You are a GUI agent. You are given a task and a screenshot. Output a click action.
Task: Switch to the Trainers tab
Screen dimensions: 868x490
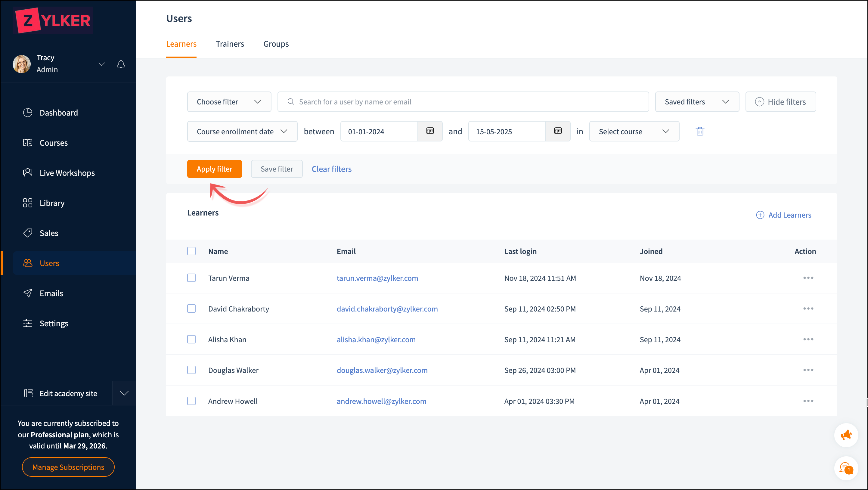tap(230, 44)
